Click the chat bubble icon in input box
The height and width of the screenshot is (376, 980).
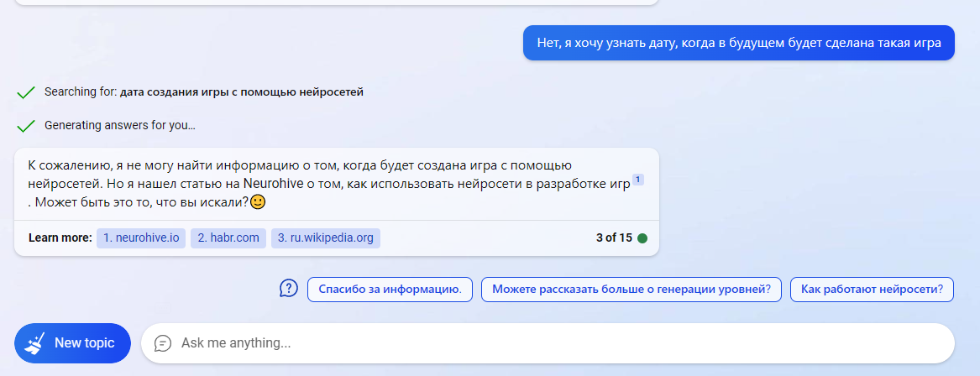pos(163,343)
